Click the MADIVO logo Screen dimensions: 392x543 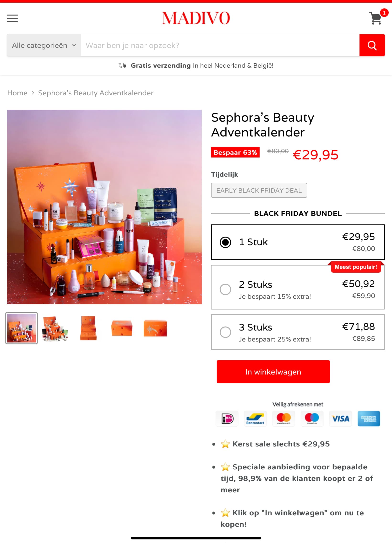click(196, 18)
